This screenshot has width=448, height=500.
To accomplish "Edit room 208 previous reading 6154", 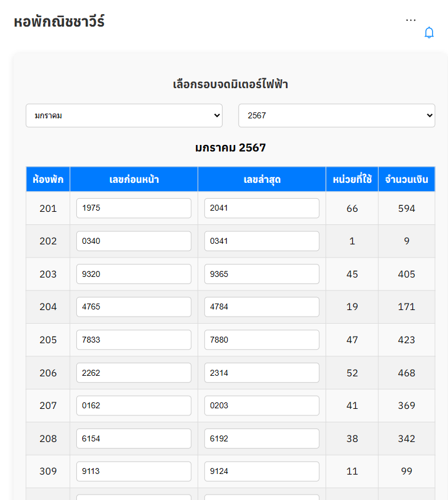I will pyautogui.click(x=134, y=438).
